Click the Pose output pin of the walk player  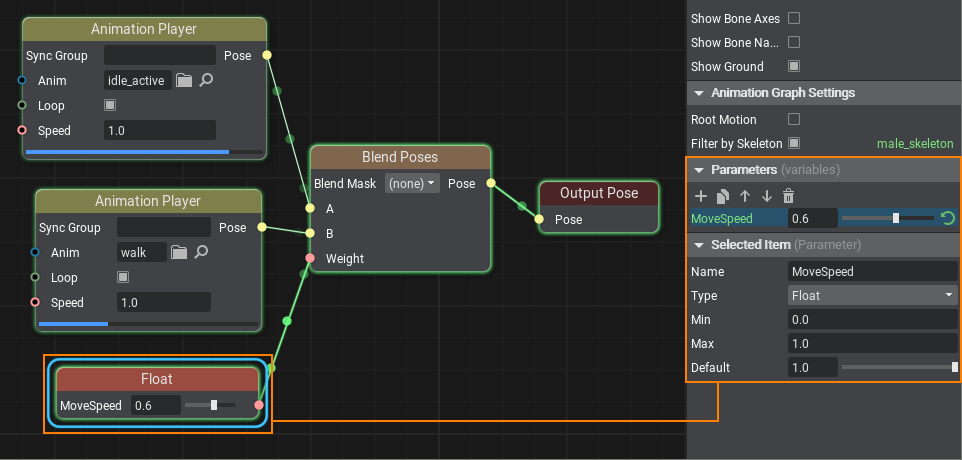click(262, 228)
